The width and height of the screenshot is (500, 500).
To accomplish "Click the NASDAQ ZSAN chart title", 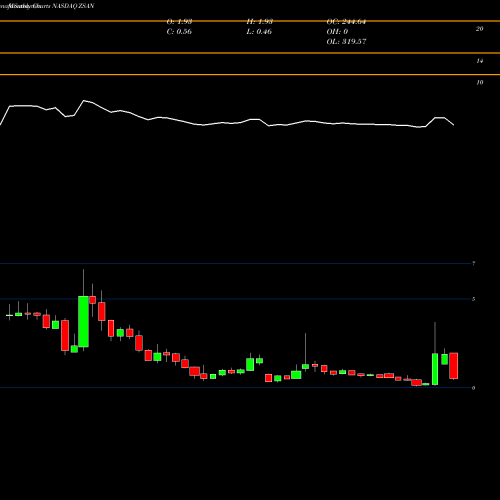I will point(73,6).
